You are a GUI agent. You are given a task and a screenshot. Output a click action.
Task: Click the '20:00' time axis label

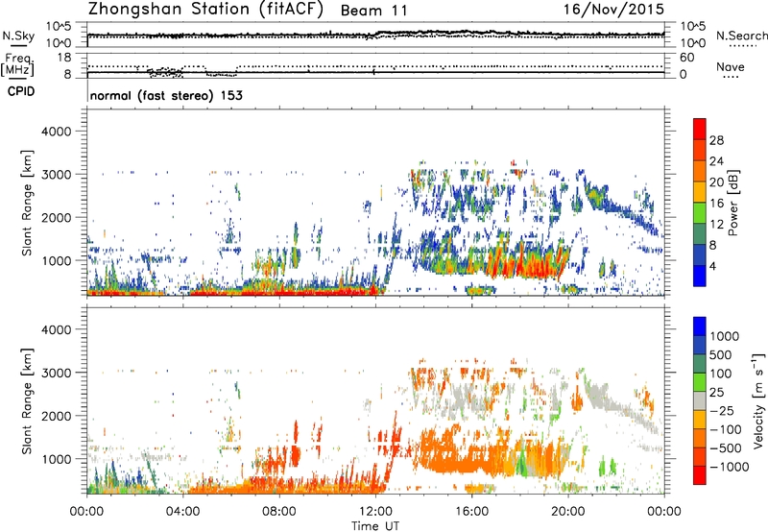(567, 512)
